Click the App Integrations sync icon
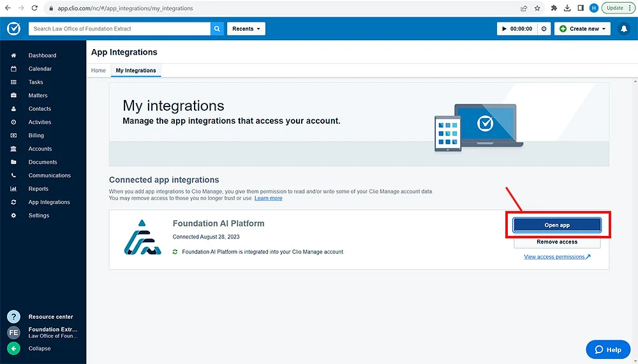The height and width of the screenshot is (364, 638). pyautogui.click(x=13, y=202)
